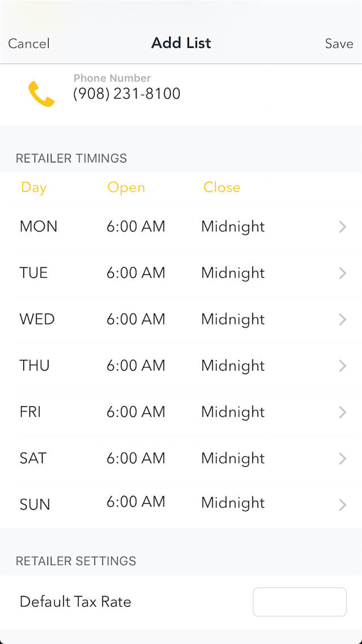
Task: Tap Tuesday's Midnight closing time
Action: coord(233,273)
